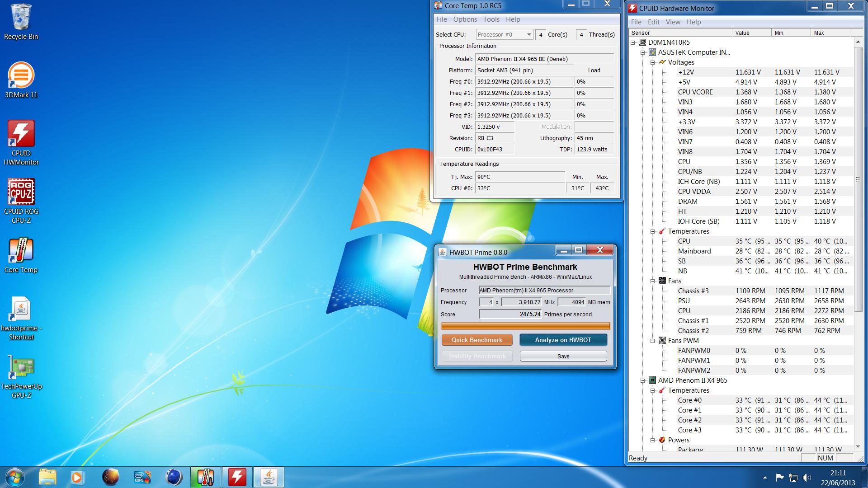This screenshot has width=868, height=488.
Task: Click the blue globe taskbar icon
Action: coord(174,477)
